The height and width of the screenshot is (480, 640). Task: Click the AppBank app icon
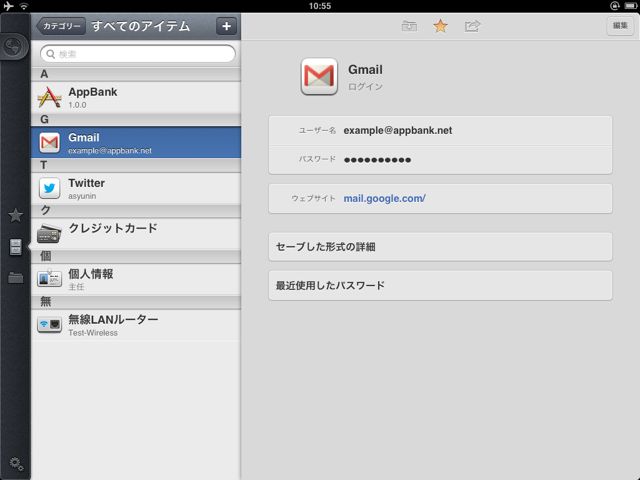pyautogui.click(x=49, y=98)
